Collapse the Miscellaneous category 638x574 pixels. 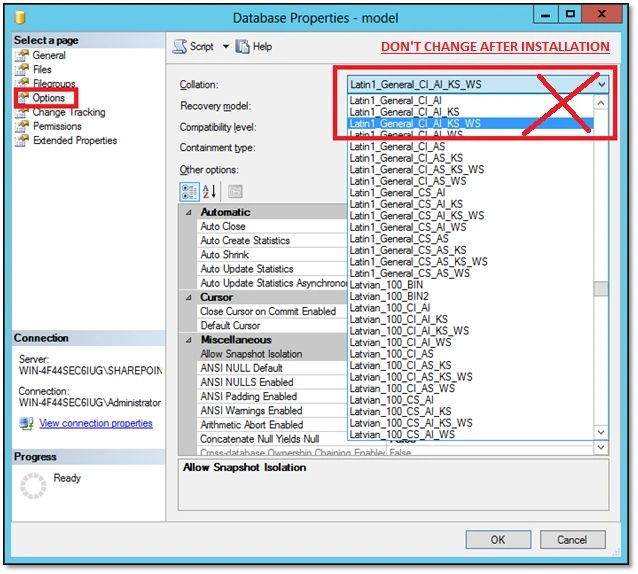(188, 340)
